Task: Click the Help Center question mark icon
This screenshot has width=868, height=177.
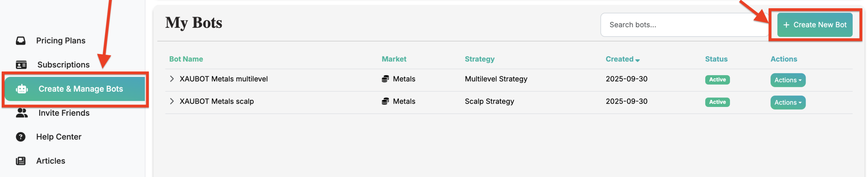Action: pyautogui.click(x=21, y=137)
